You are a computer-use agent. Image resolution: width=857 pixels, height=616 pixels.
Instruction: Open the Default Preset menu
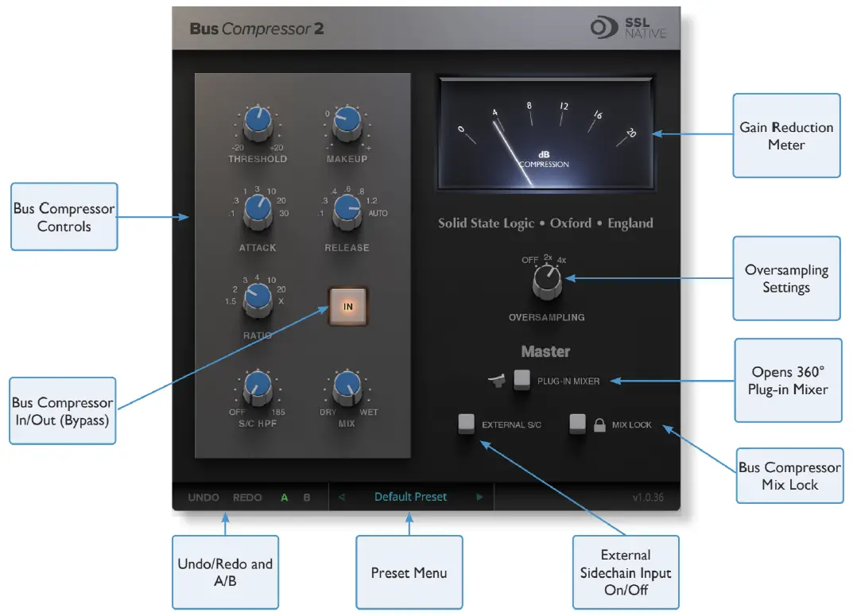pos(410,497)
